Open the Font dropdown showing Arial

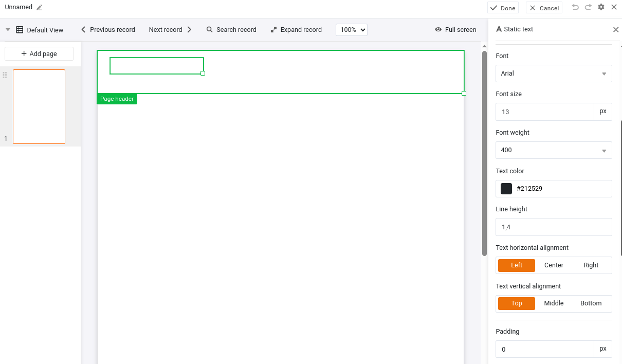pos(553,74)
